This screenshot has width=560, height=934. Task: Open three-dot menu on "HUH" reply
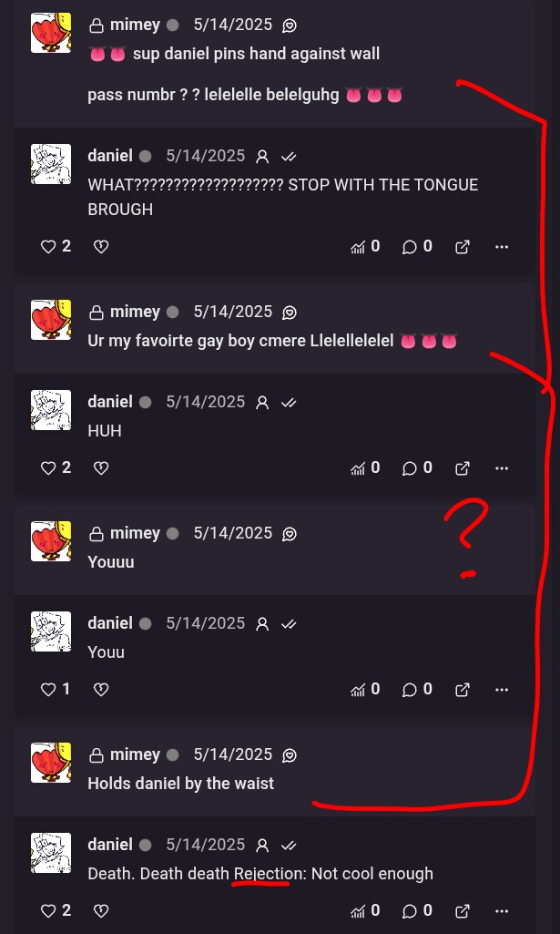tap(502, 468)
